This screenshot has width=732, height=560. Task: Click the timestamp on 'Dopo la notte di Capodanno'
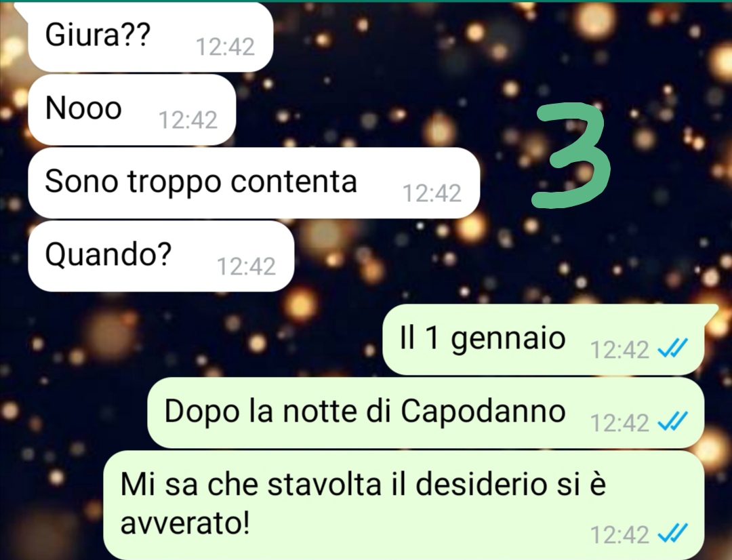(x=619, y=422)
